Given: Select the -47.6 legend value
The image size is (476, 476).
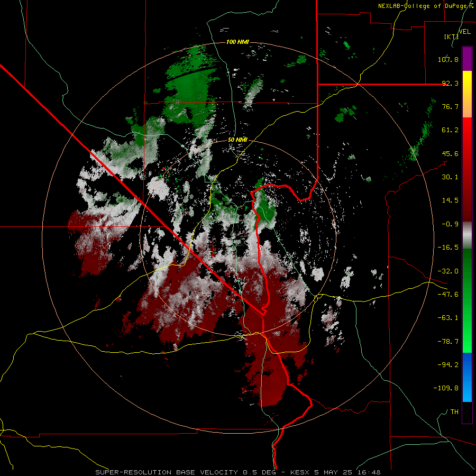Looking at the screenshot, I should [x=448, y=294].
